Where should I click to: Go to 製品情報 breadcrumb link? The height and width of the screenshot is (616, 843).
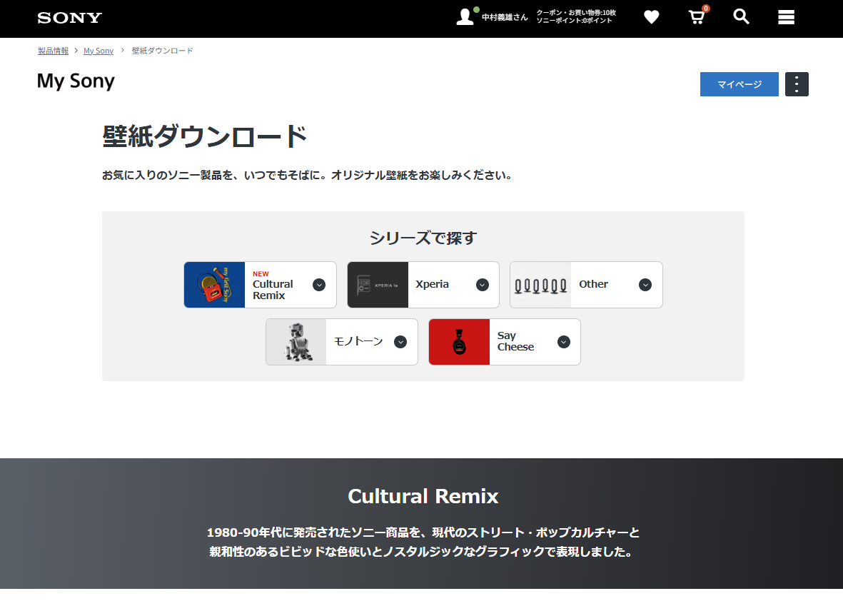click(54, 51)
